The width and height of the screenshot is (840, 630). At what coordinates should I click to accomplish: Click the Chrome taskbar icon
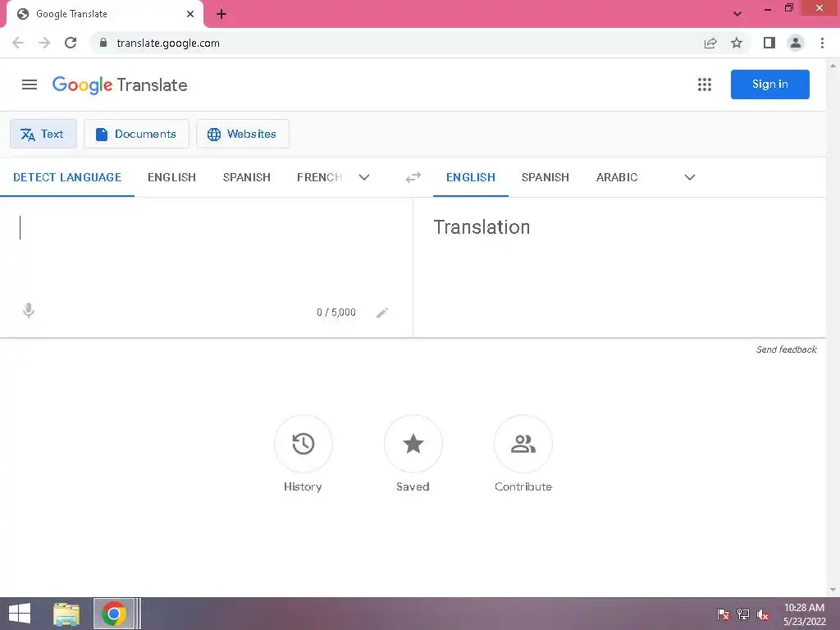point(113,614)
